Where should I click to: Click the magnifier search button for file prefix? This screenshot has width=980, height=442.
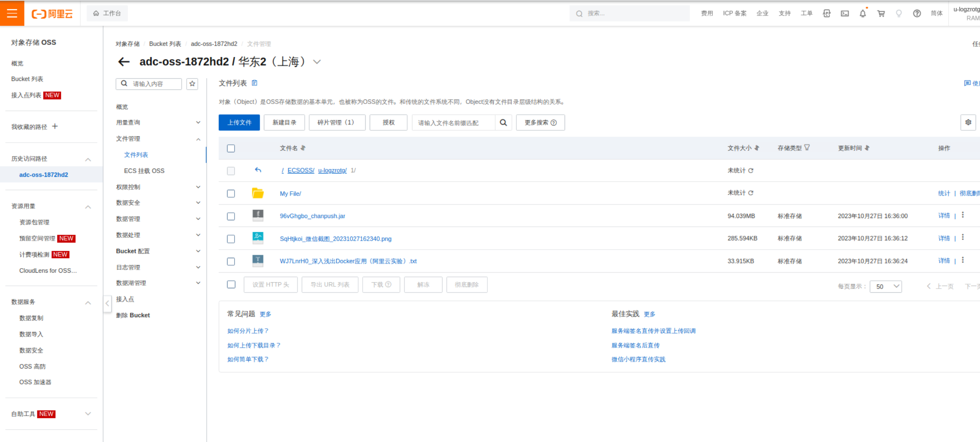[503, 123]
